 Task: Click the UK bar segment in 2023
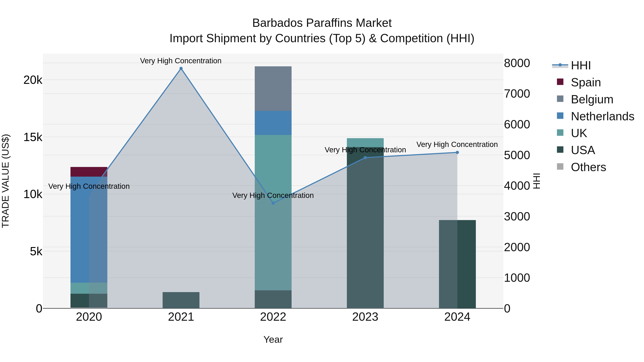365,143
